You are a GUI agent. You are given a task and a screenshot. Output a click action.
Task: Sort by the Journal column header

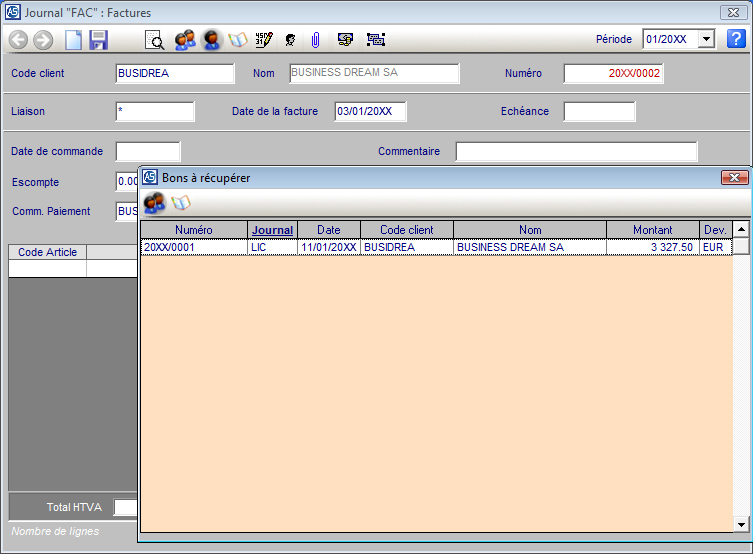pos(272,230)
